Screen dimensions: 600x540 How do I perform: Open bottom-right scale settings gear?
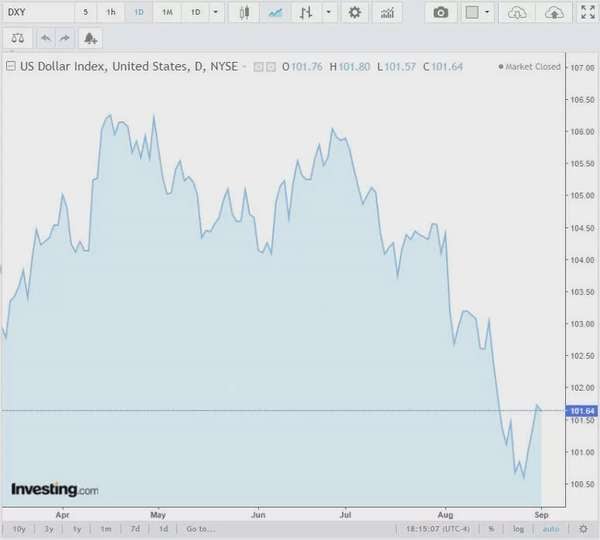583,529
